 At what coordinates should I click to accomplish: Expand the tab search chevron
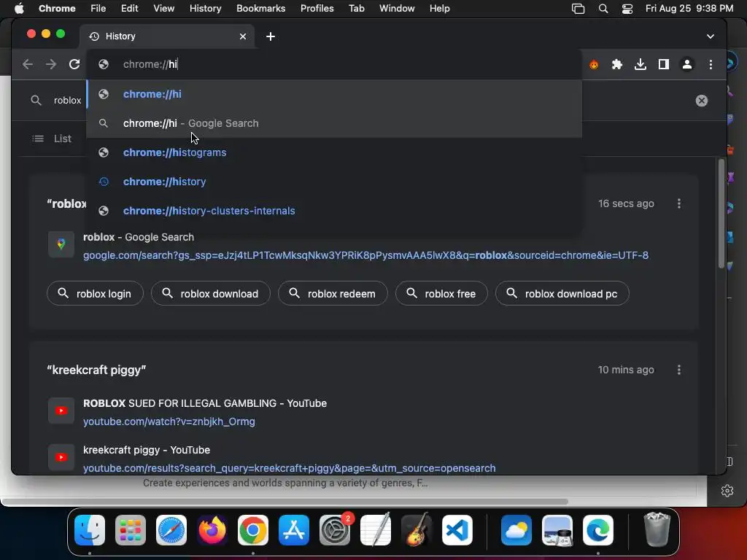[711, 36]
